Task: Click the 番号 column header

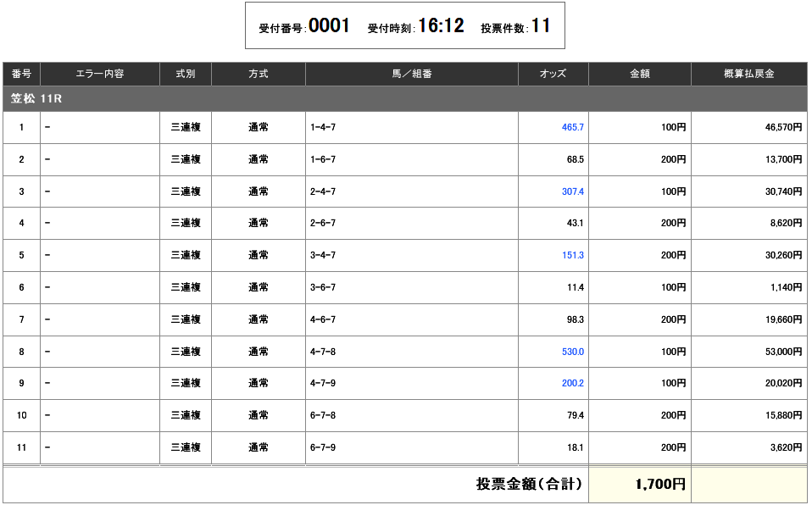Action: point(21,75)
